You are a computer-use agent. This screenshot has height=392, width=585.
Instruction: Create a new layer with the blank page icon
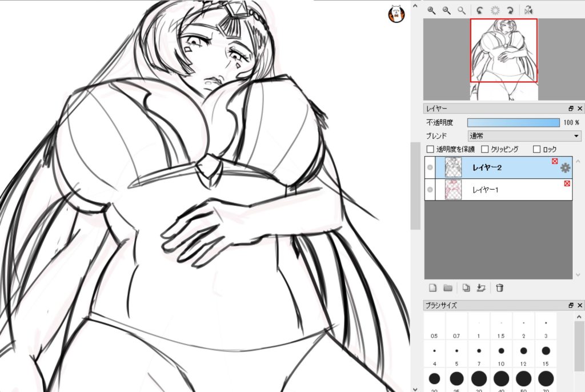(432, 287)
